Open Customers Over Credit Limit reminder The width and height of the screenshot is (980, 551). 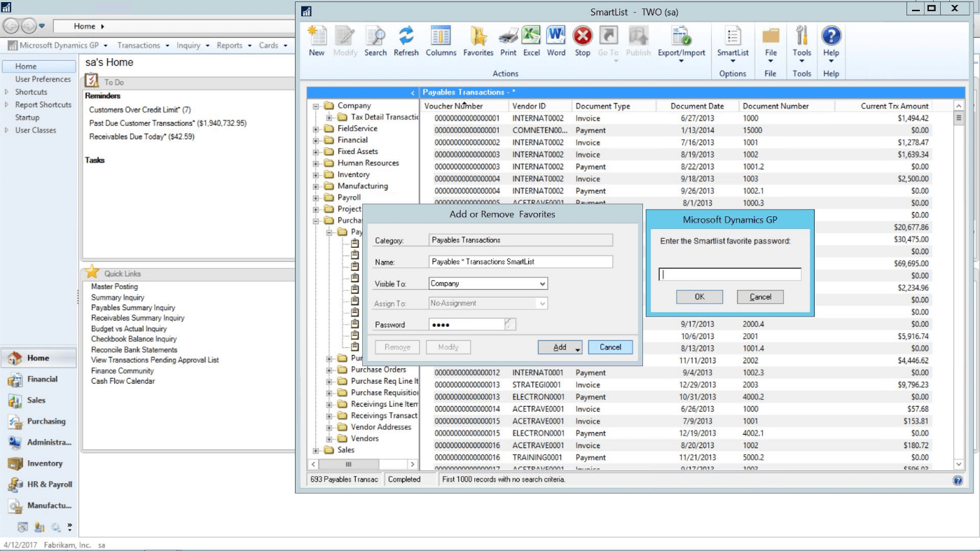tap(140, 110)
